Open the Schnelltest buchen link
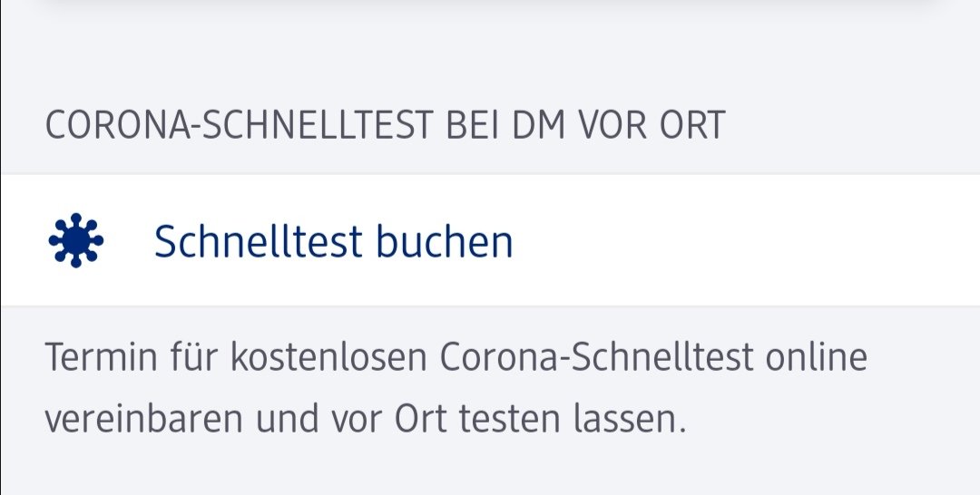 pyautogui.click(x=333, y=241)
